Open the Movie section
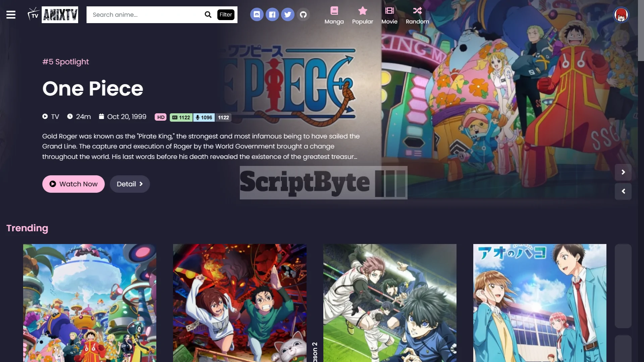 [389, 15]
